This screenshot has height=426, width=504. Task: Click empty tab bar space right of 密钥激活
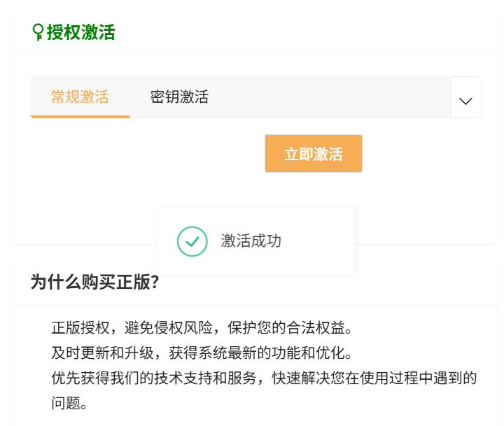329,97
